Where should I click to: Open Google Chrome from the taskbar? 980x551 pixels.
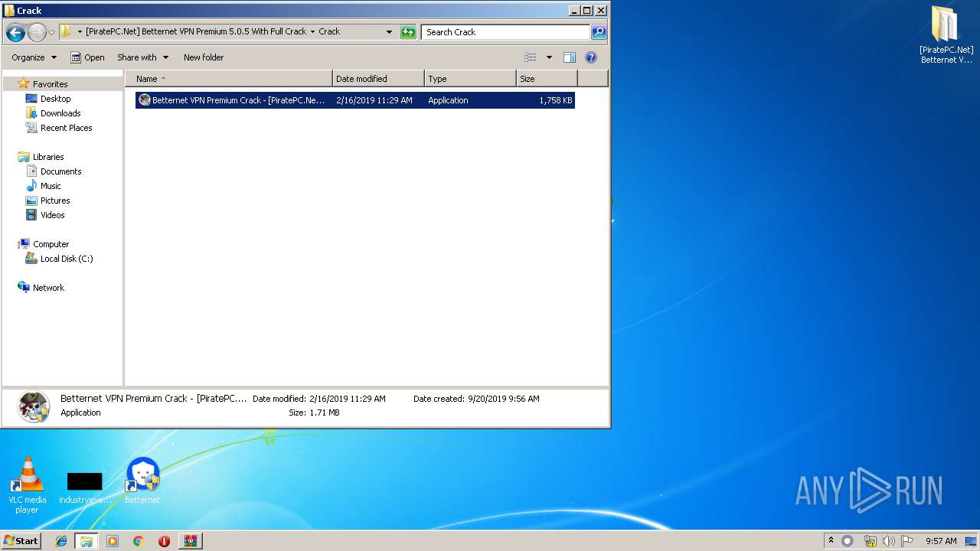click(x=139, y=541)
